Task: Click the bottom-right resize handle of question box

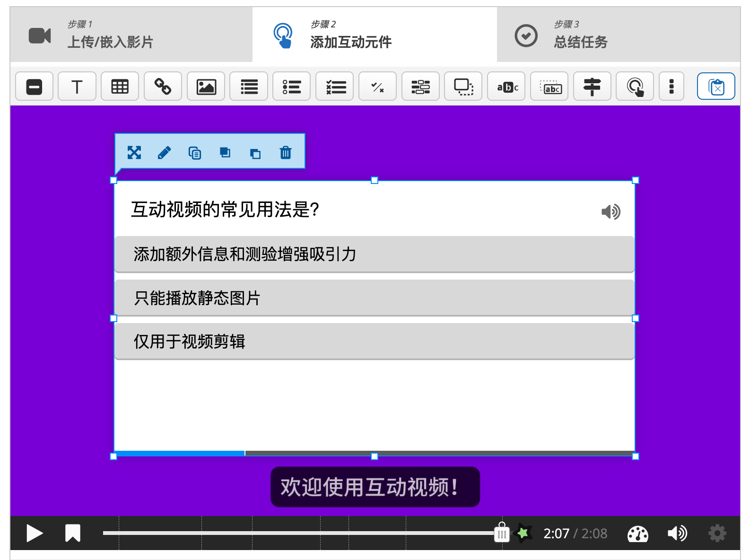Action: (636, 456)
